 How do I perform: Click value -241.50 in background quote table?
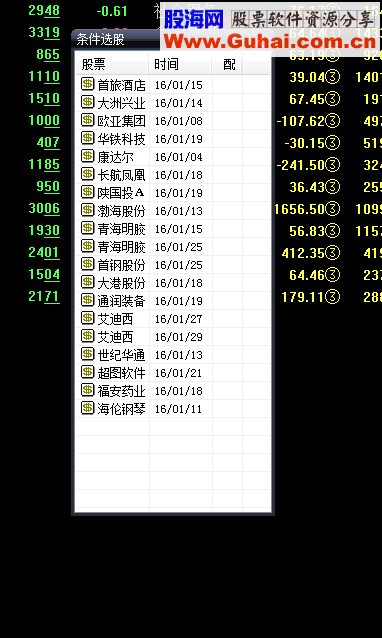(301, 165)
